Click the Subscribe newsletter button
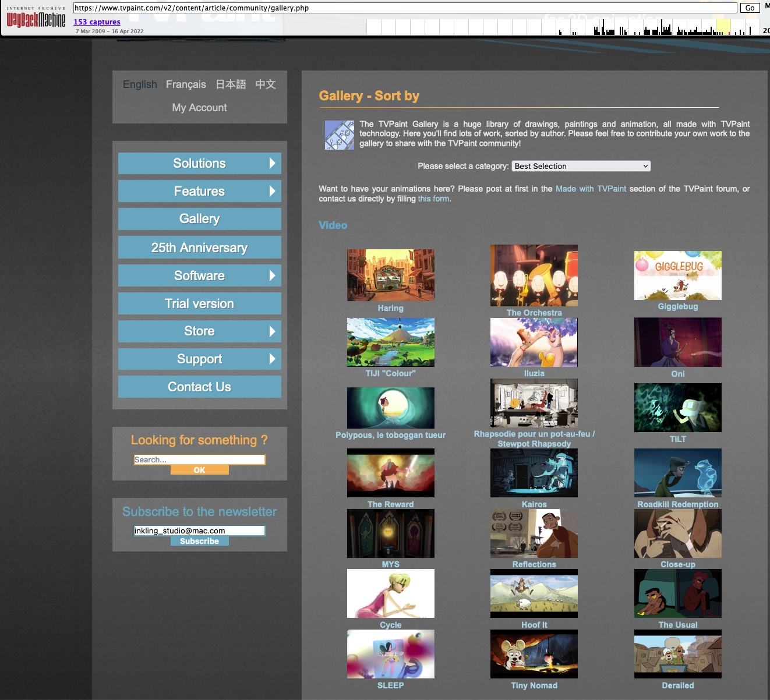Screen dimensions: 770x700 coord(199,541)
